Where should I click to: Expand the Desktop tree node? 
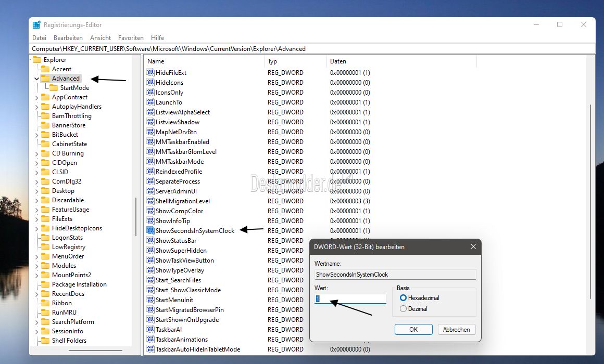(36, 191)
